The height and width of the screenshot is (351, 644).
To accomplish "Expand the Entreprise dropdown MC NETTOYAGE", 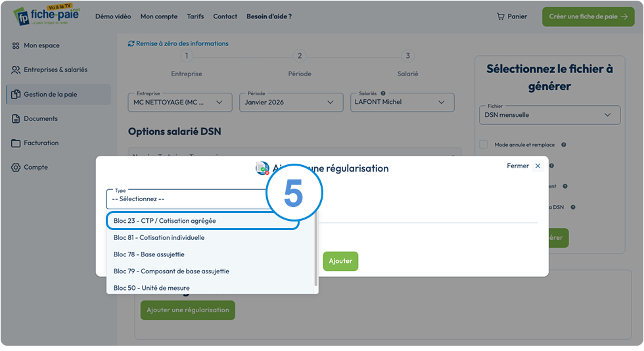I will click(180, 103).
